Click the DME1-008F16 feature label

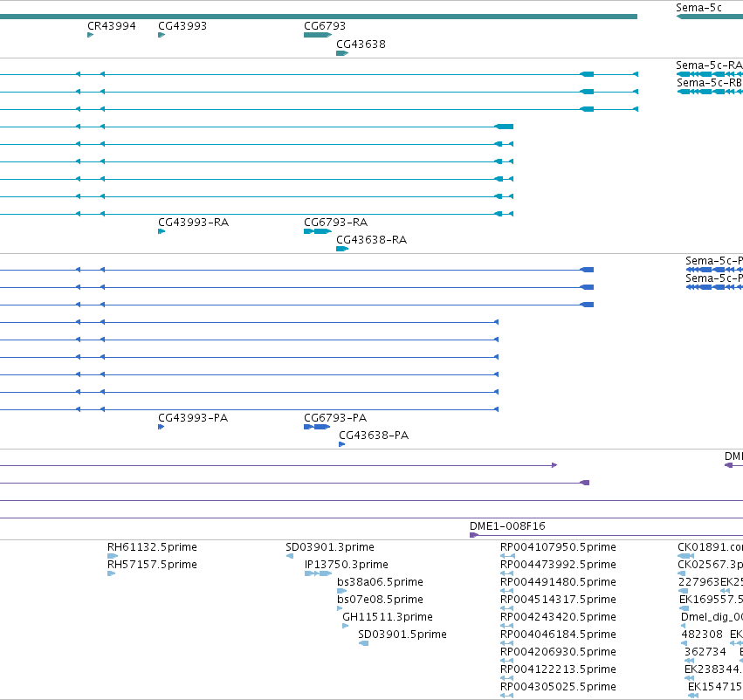point(507,526)
